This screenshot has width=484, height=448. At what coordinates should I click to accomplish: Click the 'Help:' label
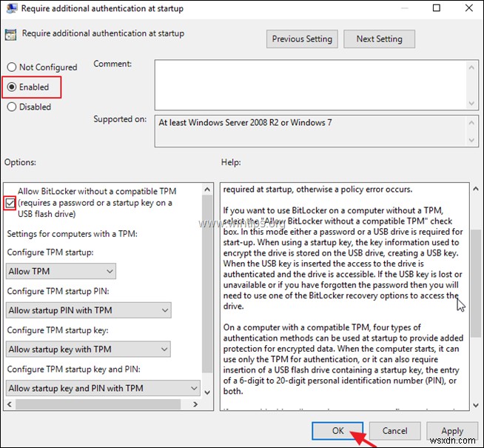point(231,162)
